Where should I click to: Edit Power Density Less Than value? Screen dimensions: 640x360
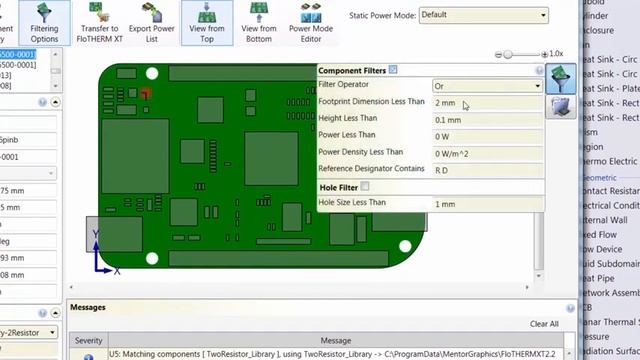click(x=487, y=153)
